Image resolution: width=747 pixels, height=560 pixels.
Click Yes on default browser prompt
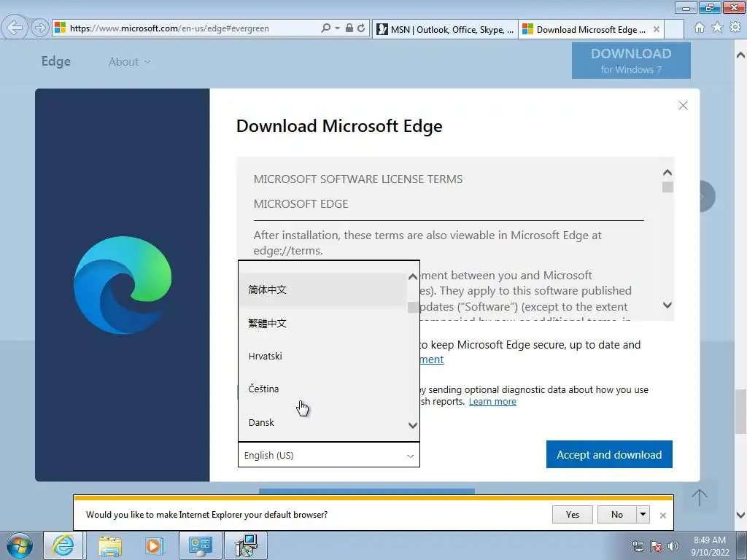pos(572,514)
